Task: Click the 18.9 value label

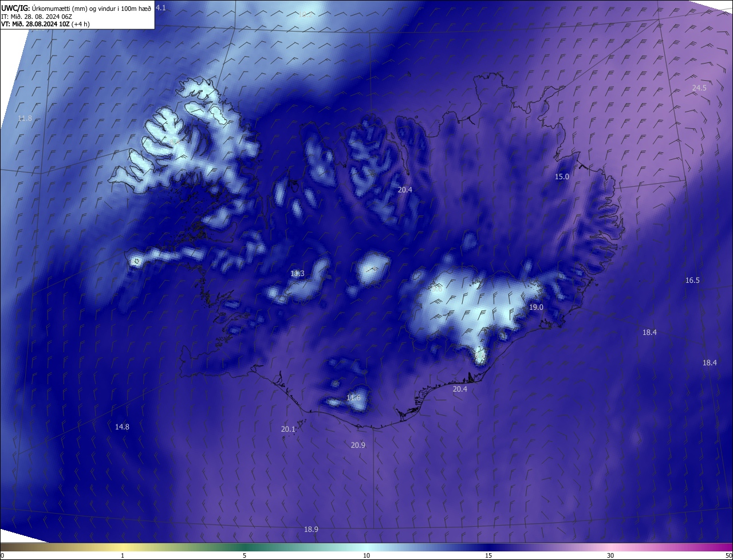Action: [x=311, y=529]
